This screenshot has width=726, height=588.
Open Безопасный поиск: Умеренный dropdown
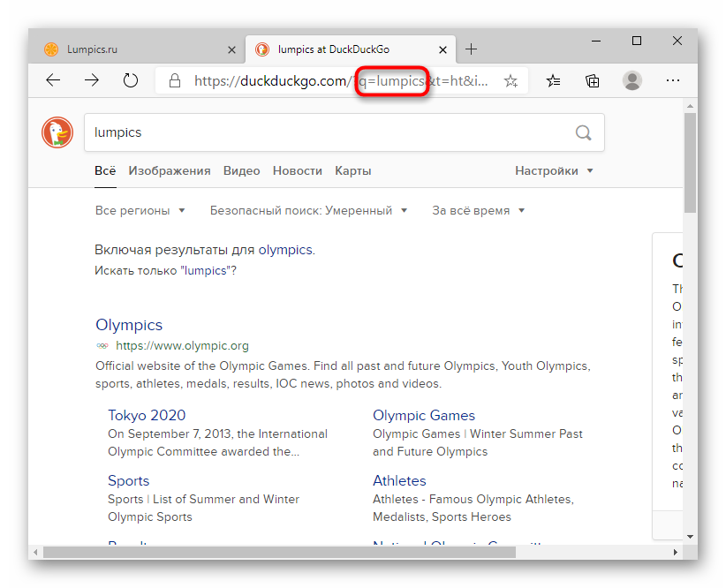tap(308, 211)
